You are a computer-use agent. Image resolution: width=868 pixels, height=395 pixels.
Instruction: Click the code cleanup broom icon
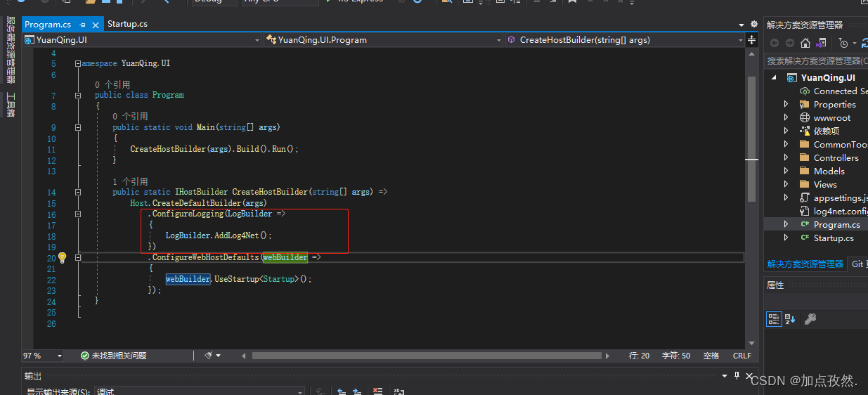tap(209, 356)
